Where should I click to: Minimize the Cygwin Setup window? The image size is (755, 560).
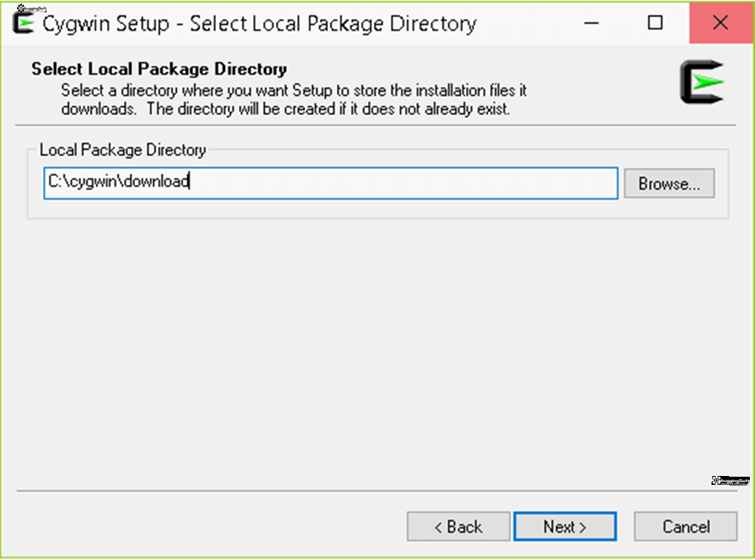coord(591,23)
